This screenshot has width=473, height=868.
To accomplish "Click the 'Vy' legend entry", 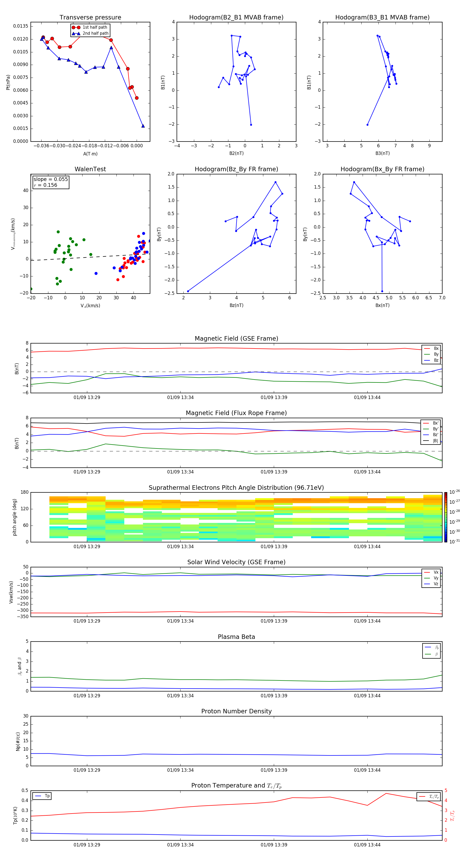I will tap(431, 578).
